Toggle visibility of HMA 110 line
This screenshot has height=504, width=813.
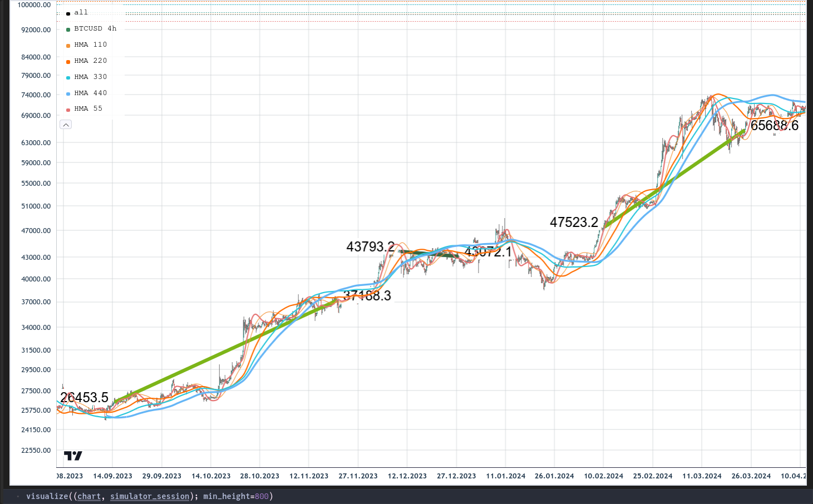(86, 45)
